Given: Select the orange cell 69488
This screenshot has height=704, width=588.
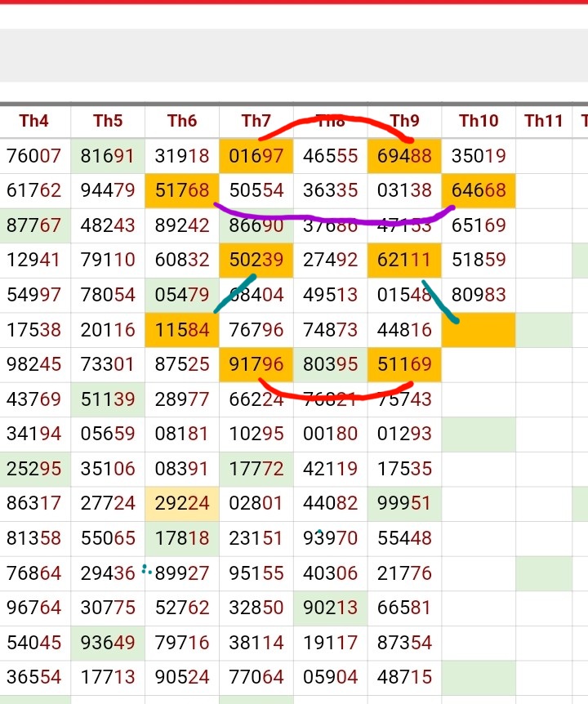Looking at the screenshot, I should click(404, 156).
